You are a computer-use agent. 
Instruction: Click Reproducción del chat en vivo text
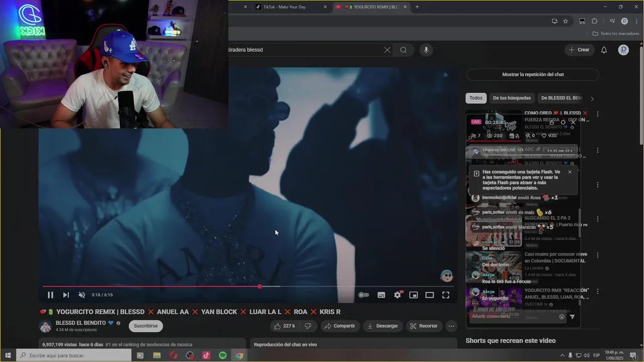(x=285, y=344)
